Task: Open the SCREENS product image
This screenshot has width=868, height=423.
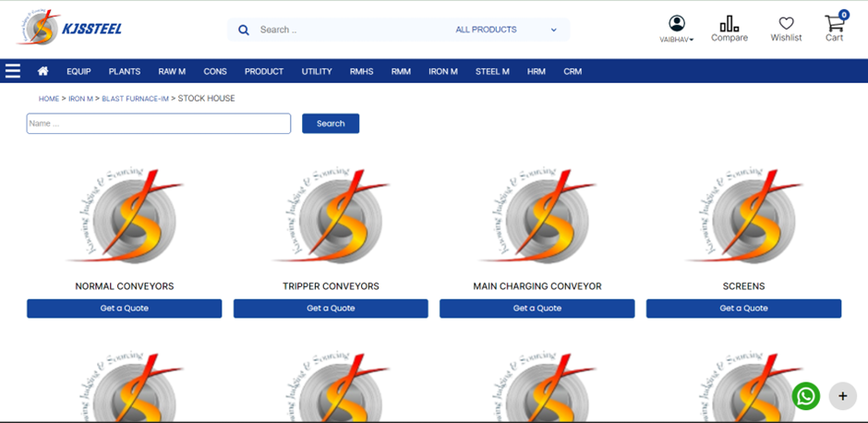Action: coord(744,215)
